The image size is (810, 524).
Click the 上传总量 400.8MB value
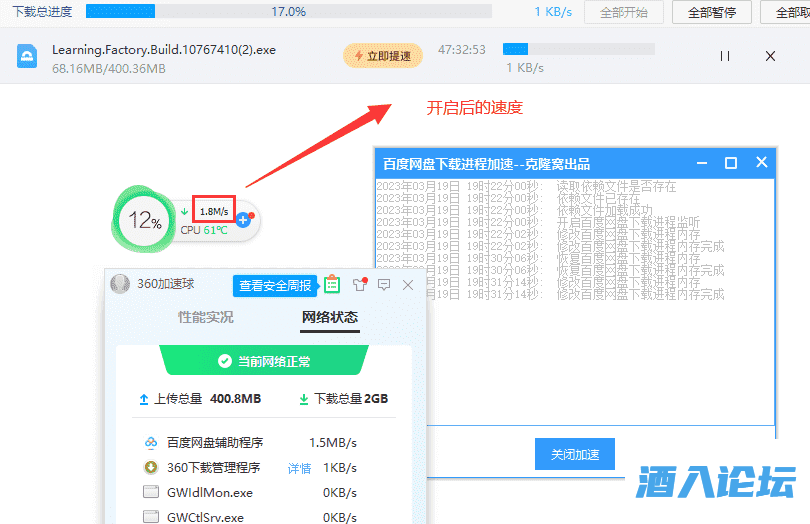[236, 399]
